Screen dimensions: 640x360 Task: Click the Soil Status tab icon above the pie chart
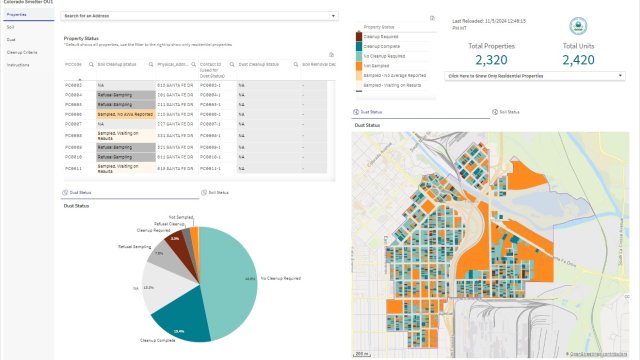click(x=204, y=193)
